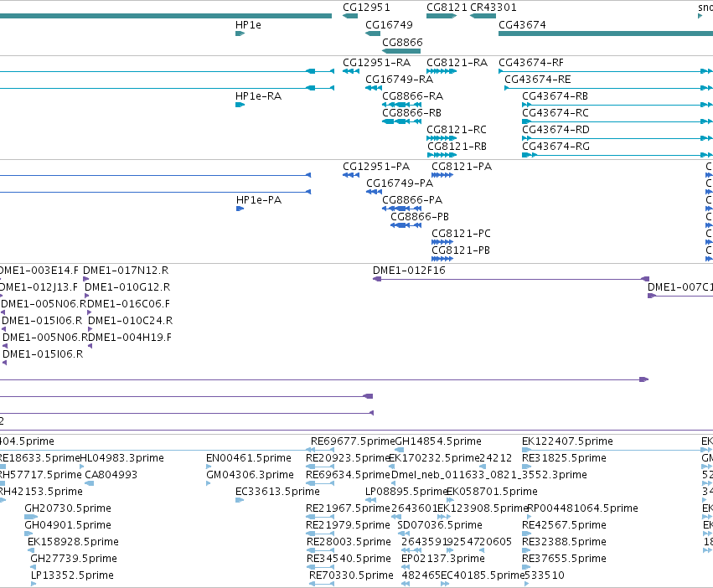
Task: Select the RE21967.5prime EST
Action: (x=320, y=517)
